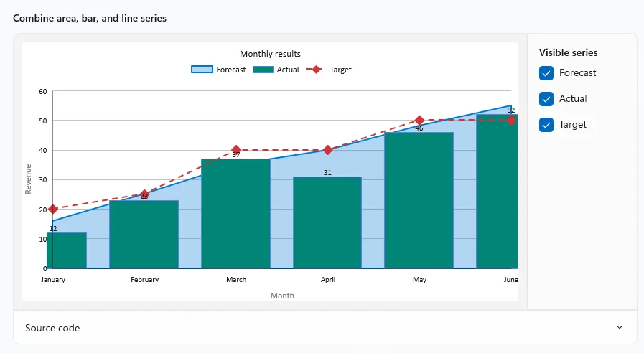This screenshot has width=644, height=353.
Task: Click the February bar labeled 23
Action: [x=144, y=235]
